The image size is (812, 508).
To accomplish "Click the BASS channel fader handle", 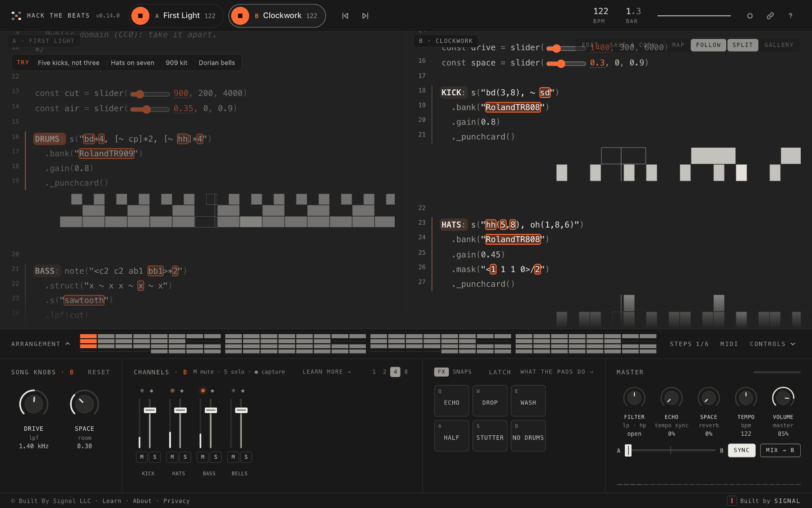I will 211,410.
